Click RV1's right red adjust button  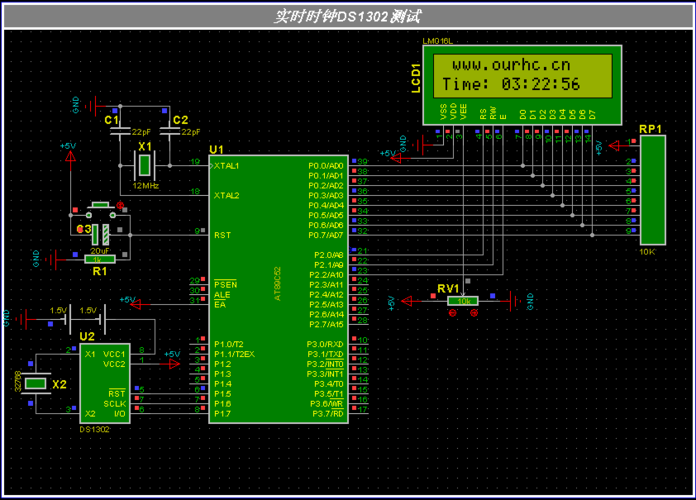(474, 313)
